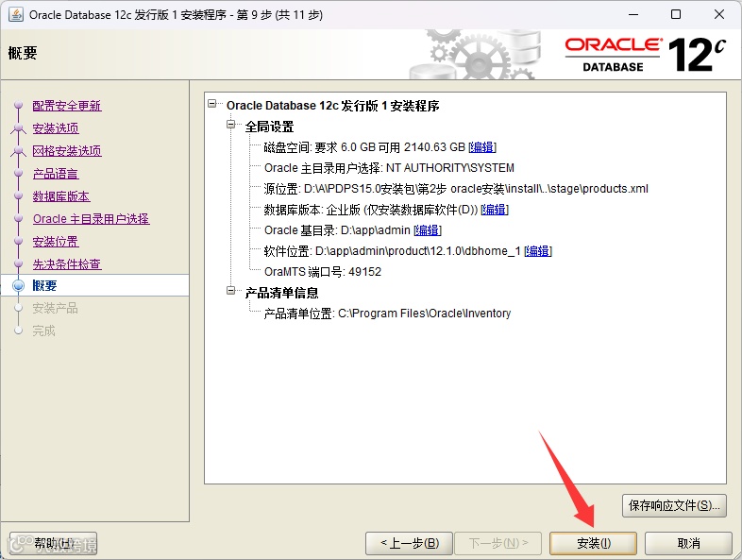
Task: Collapse the Oracle Database 12c root tree node
Action: [212, 103]
